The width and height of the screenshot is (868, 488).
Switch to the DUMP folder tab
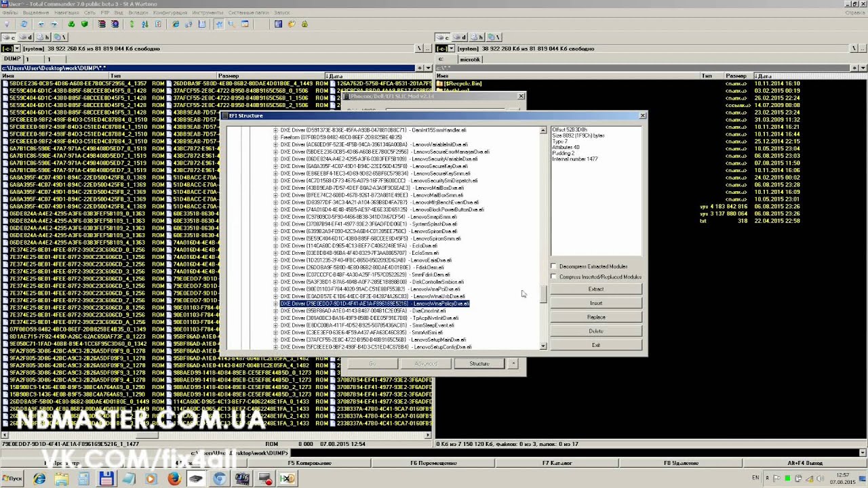click(14, 59)
